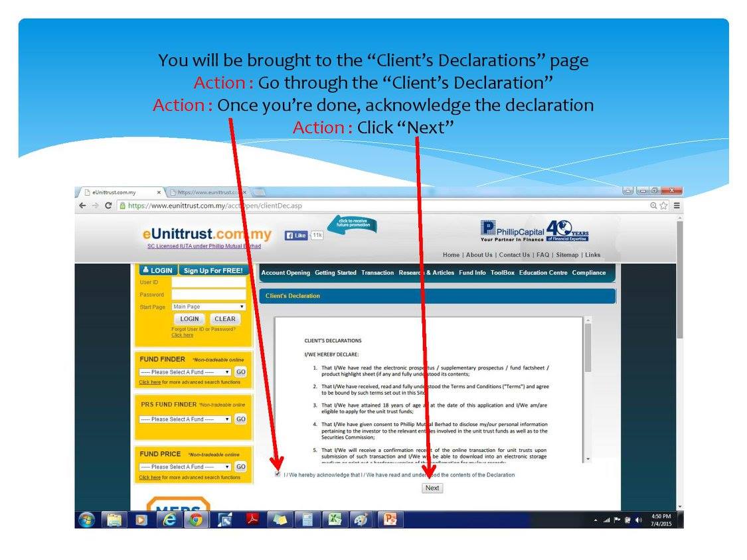Click the User ID input field
747x560 pixels.
(208, 283)
